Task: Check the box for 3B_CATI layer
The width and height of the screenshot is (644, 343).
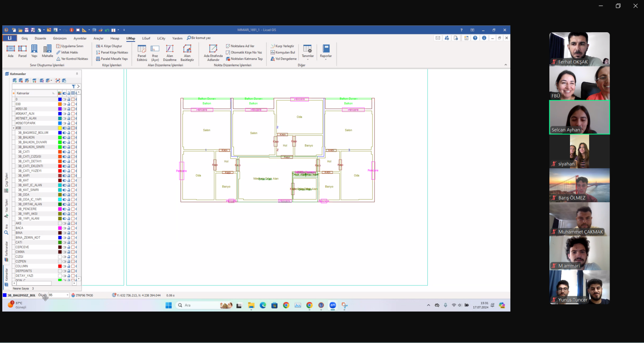Action: tap(73, 152)
